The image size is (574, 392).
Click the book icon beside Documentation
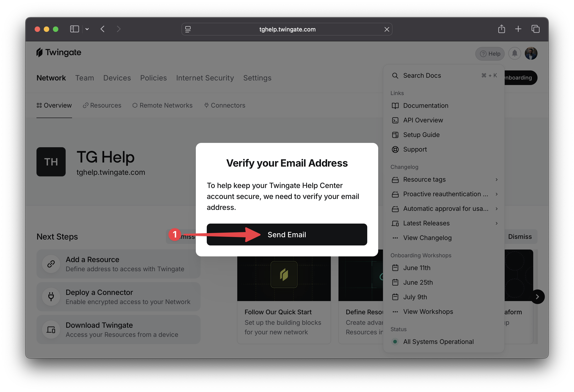395,106
